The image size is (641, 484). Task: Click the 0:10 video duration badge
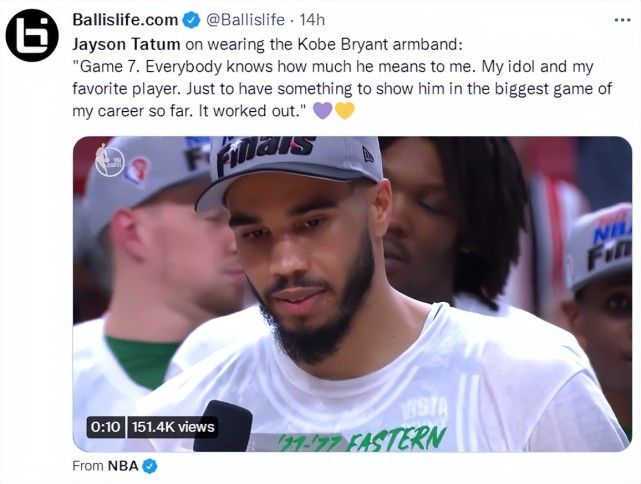105,427
